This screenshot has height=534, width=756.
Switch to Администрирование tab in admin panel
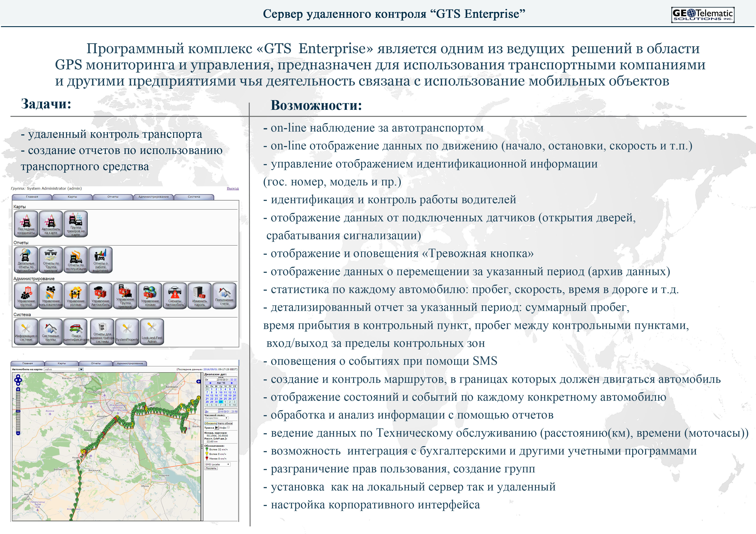[153, 197]
